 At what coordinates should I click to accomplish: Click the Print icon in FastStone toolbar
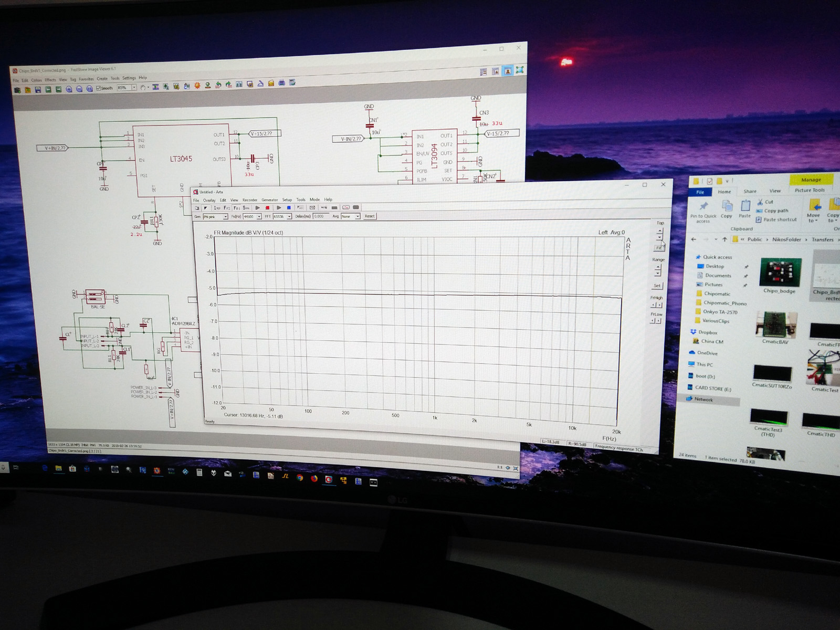[x=281, y=83]
